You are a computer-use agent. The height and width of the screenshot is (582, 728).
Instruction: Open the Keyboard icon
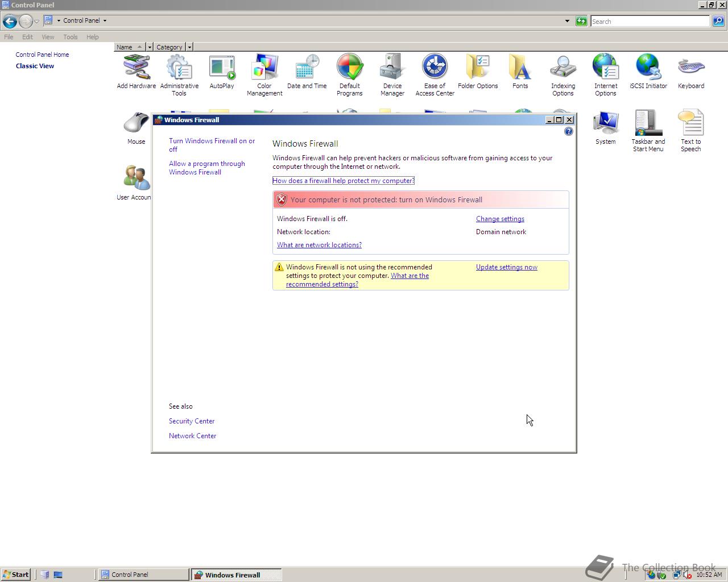point(691,72)
